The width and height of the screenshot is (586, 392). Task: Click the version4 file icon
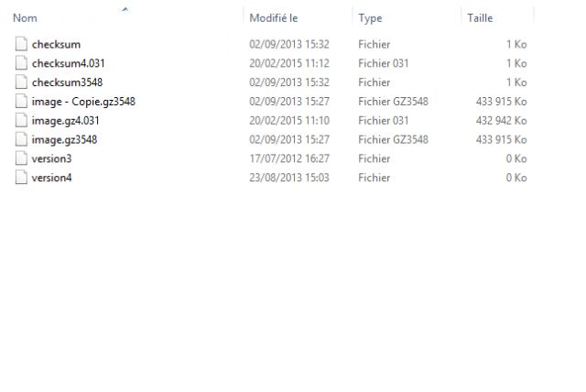(21, 178)
